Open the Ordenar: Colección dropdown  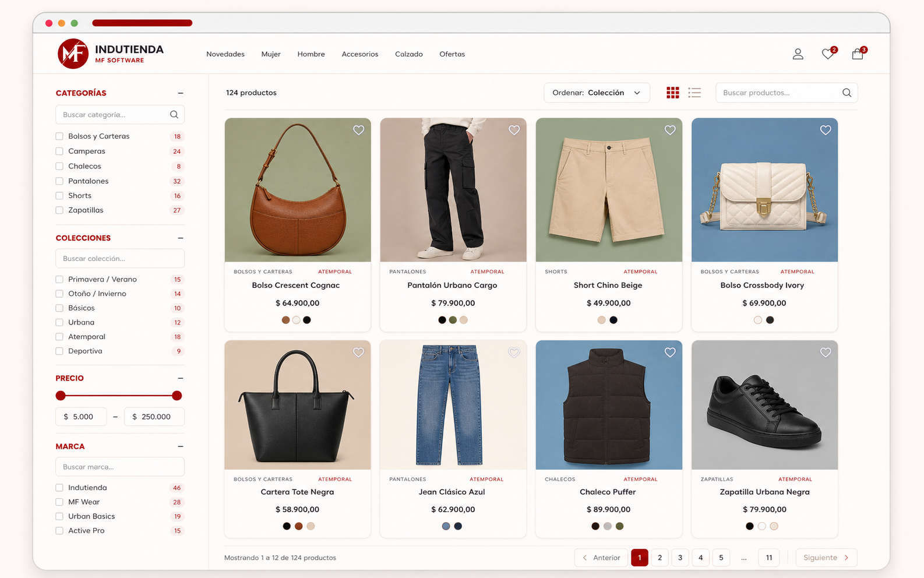coord(597,93)
